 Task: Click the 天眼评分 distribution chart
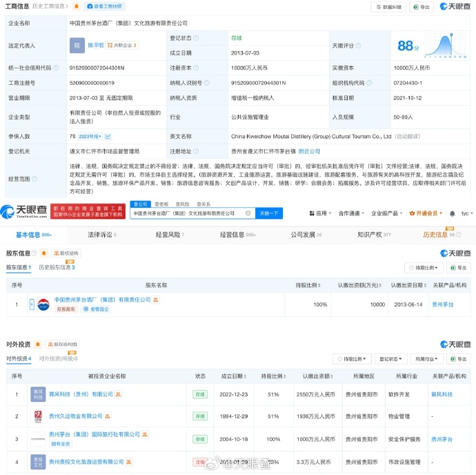coord(446,46)
